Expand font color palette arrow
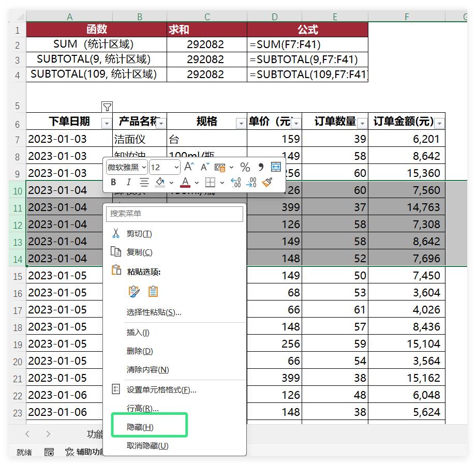 pyautogui.click(x=197, y=183)
